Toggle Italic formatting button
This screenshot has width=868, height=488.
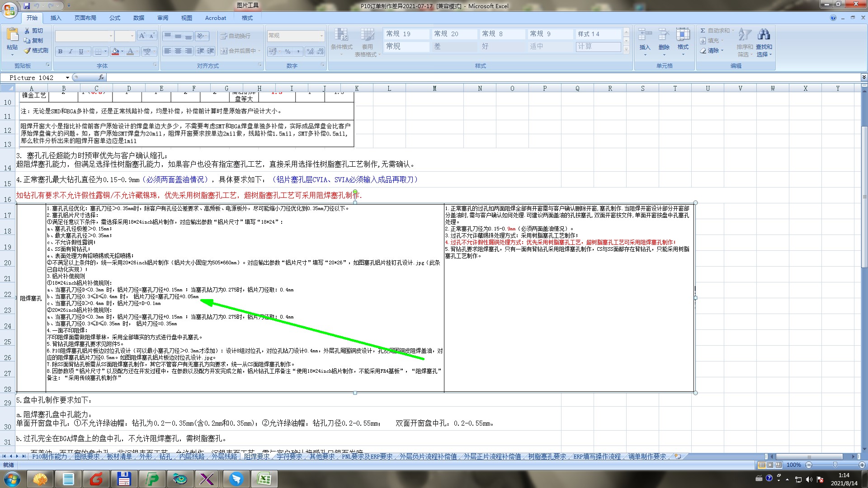pos(71,52)
